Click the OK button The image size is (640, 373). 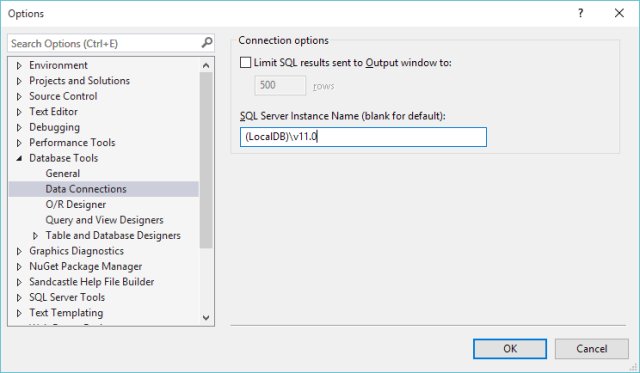pos(510,349)
